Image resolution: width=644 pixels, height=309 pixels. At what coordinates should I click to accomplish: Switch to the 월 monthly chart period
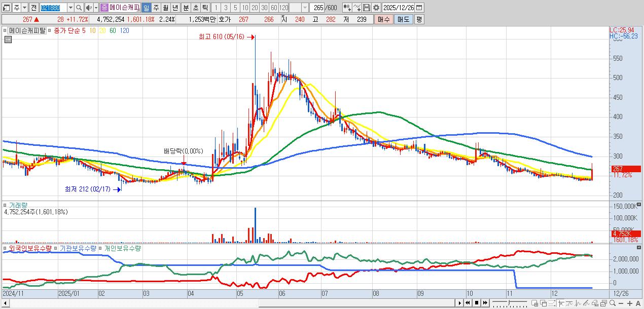(166, 8)
